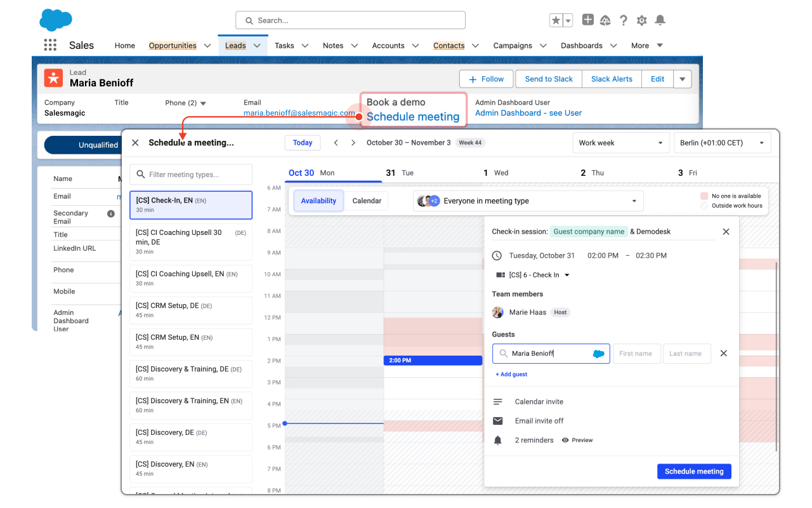Open the Setup gear icon
The image size is (812, 508).
(642, 20)
